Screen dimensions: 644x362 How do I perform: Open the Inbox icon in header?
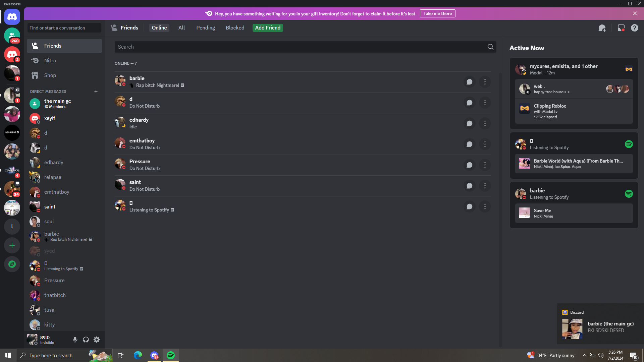[x=621, y=28]
